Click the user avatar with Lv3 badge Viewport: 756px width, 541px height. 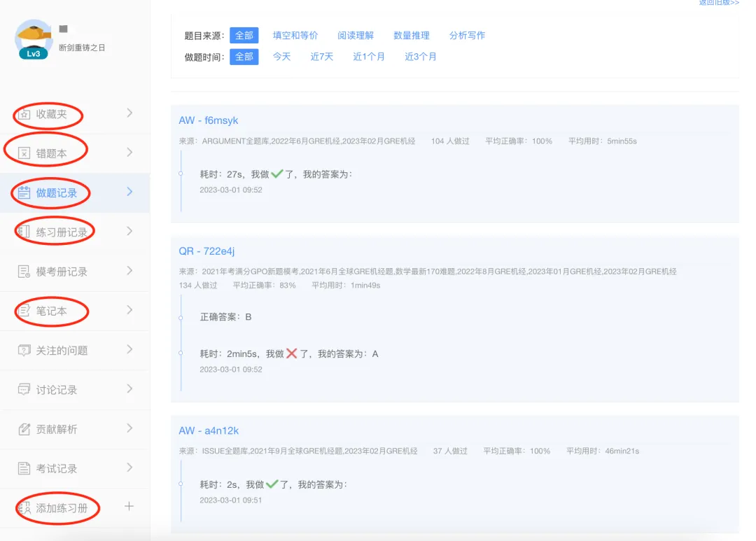[x=34, y=38]
